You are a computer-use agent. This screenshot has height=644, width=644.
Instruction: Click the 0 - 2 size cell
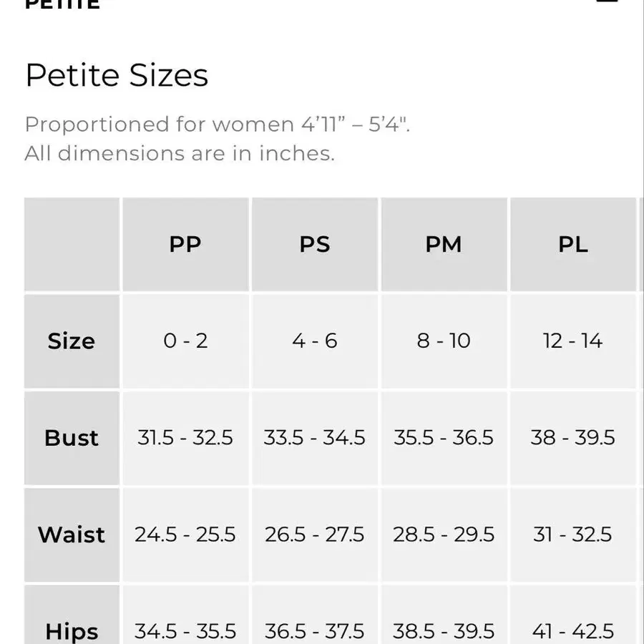185,341
